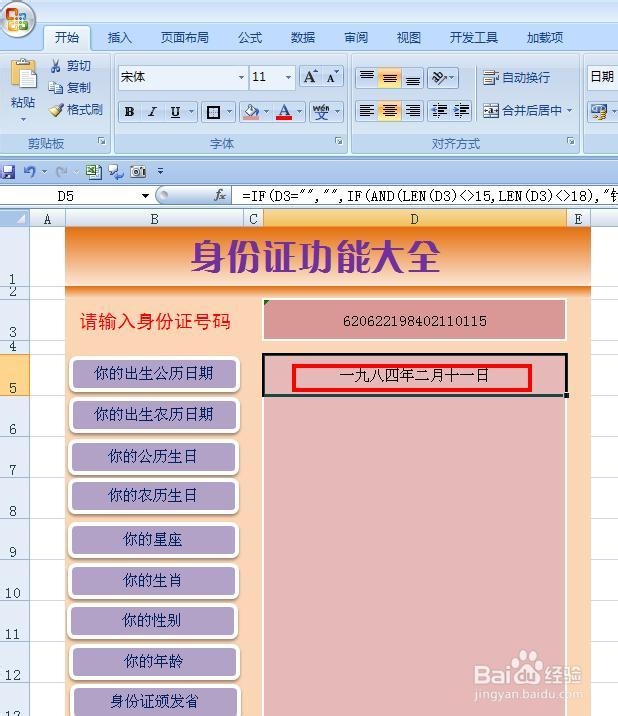Expand the Name Box dropdown arrow
The width and height of the screenshot is (618, 716).
coord(145,196)
